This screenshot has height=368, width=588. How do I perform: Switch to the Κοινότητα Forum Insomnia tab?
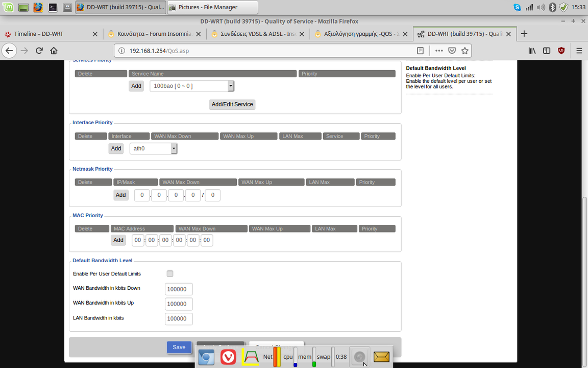tap(155, 34)
